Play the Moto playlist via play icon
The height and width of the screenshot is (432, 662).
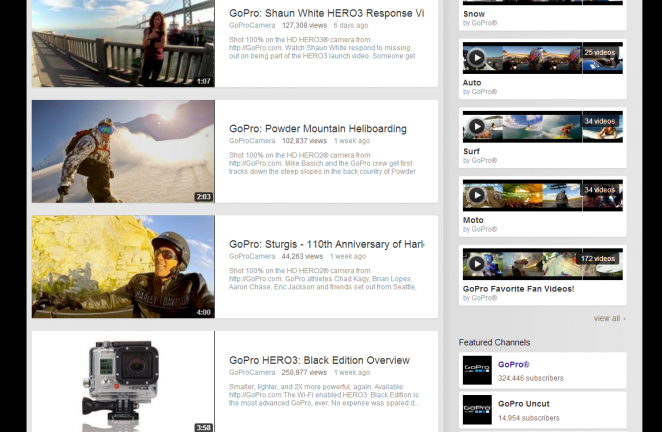pyautogui.click(x=477, y=195)
